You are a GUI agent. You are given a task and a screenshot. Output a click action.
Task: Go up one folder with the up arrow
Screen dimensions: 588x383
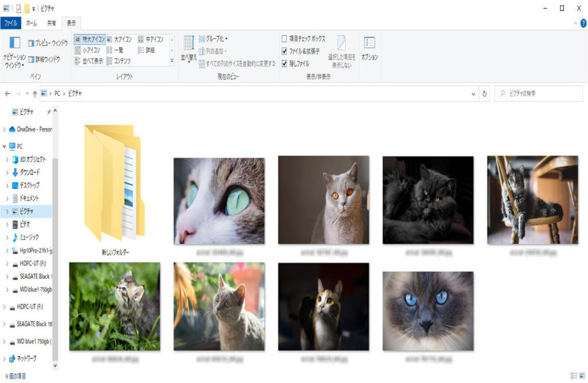[x=35, y=94]
